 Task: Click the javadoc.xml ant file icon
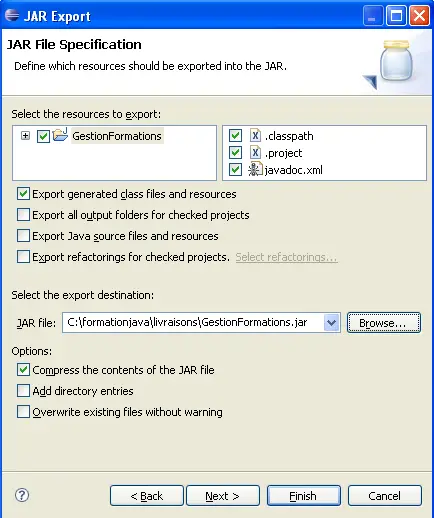point(255,169)
